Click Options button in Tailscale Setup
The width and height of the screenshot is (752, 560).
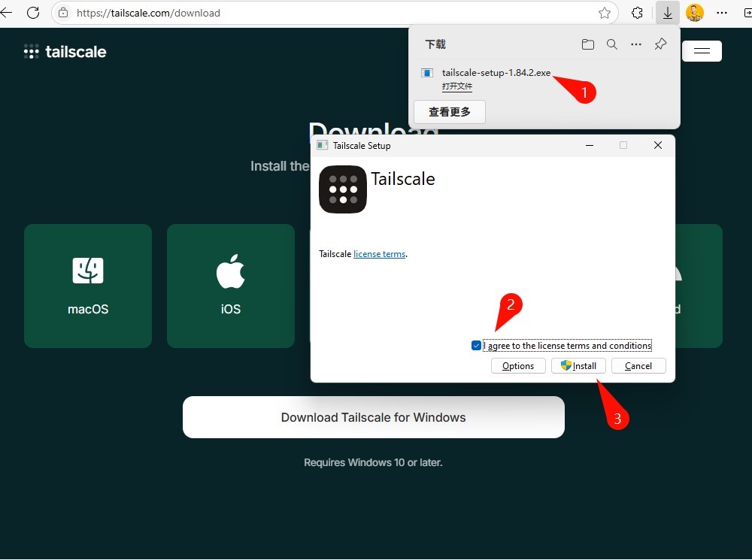(518, 366)
